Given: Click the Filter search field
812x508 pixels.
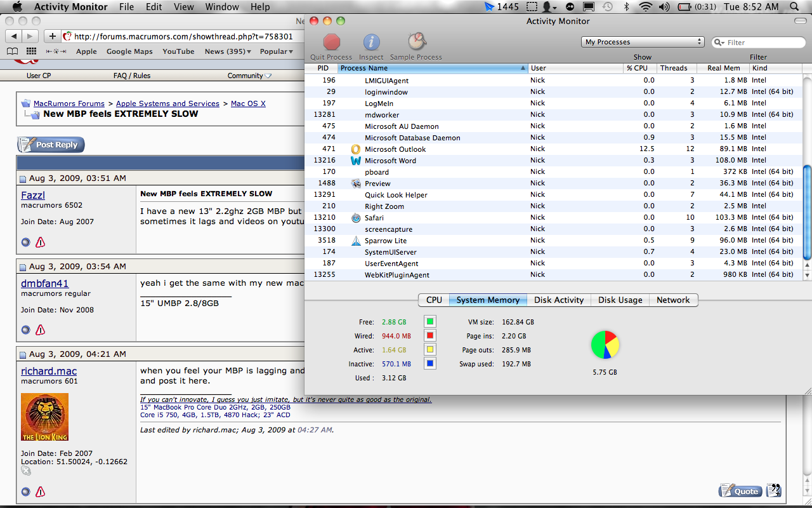Looking at the screenshot, I should (758, 43).
